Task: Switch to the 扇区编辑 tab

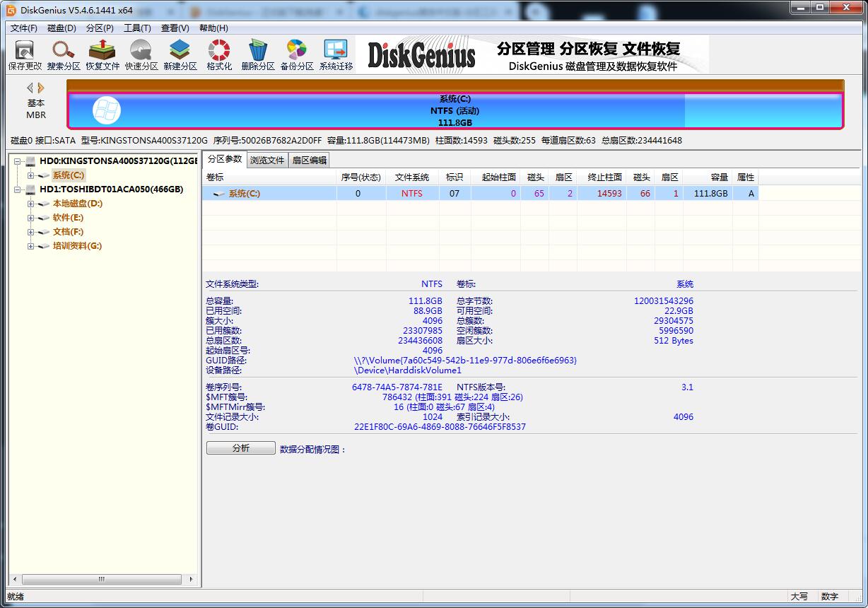Action: click(310, 160)
